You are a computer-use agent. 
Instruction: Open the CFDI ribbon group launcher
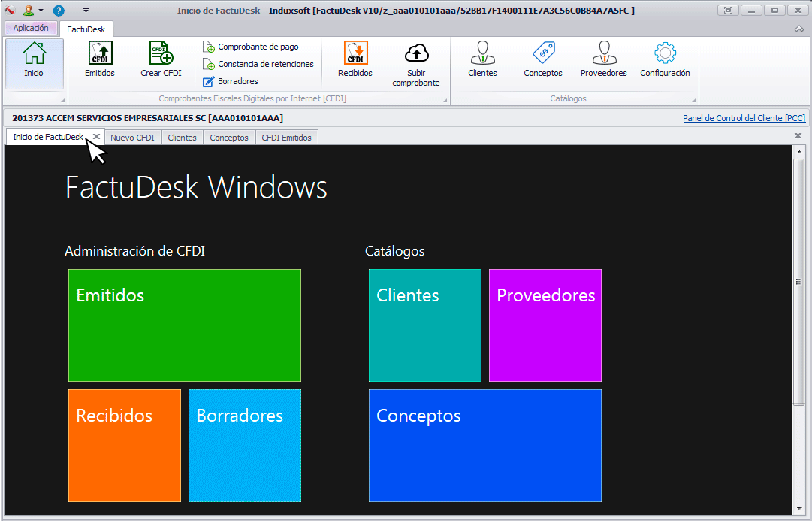coord(445,100)
